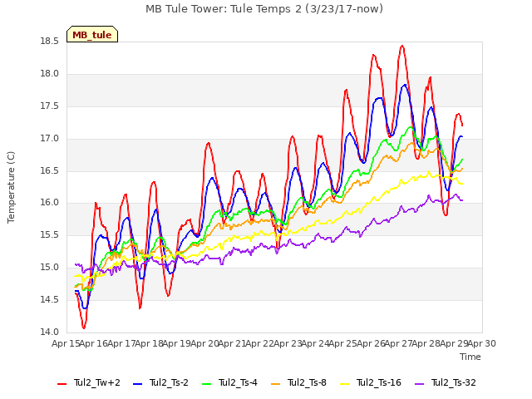Select the Tul2_Ts-8 legend label
The width and height of the screenshot is (532, 399).
tap(307, 382)
